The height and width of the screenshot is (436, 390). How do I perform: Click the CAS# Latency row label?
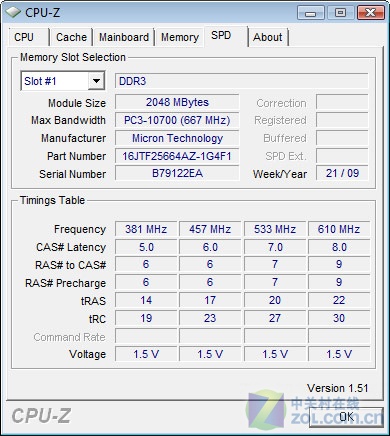pos(71,247)
